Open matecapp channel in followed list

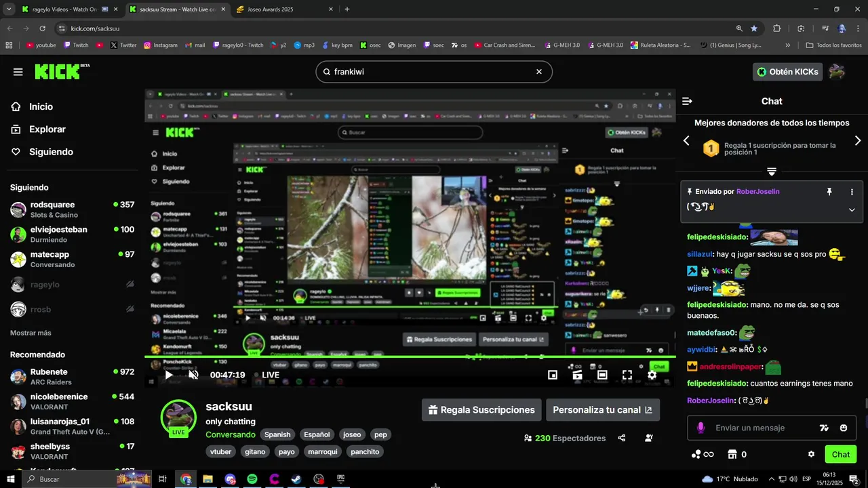click(x=72, y=259)
